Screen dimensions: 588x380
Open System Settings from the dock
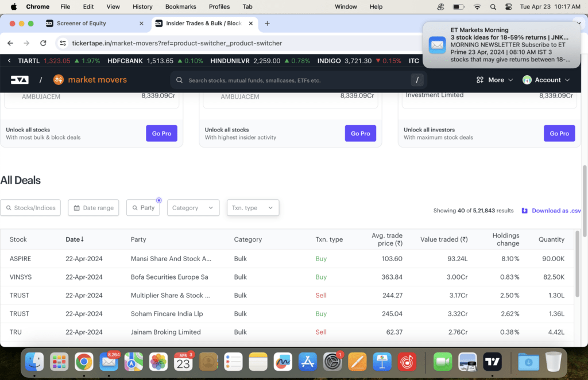pyautogui.click(x=332, y=362)
